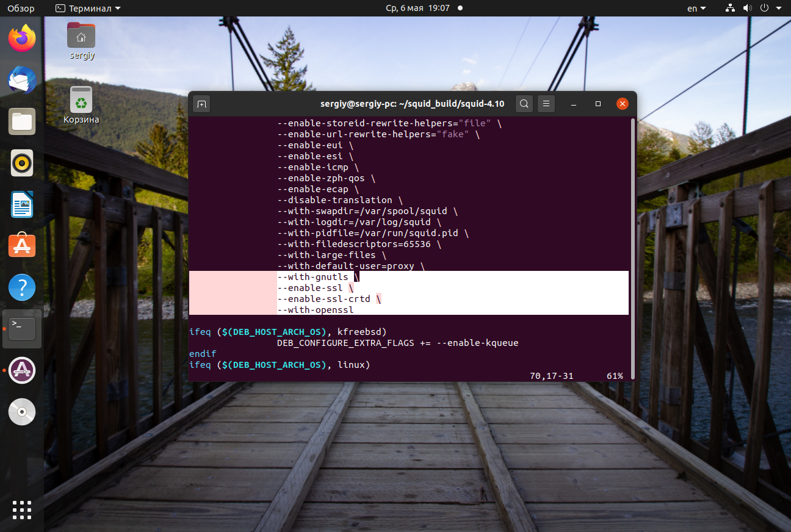Image resolution: width=791 pixels, height=532 pixels.
Task: Open Ubuntu Software store icon
Action: (22, 246)
